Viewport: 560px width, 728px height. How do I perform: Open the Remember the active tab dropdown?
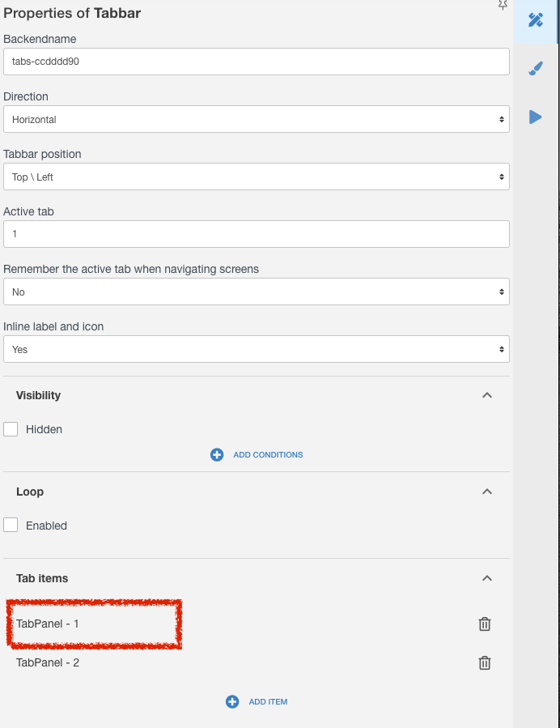click(x=256, y=292)
